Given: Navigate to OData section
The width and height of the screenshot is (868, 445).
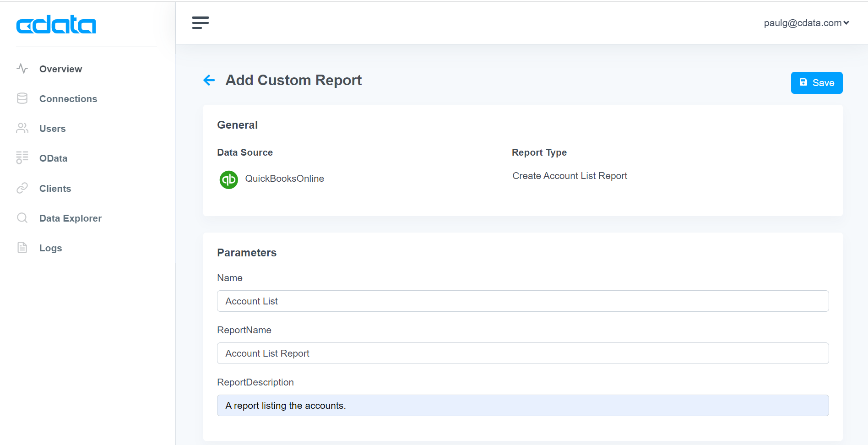Looking at the screenshot, I should [x=53, y=158].
